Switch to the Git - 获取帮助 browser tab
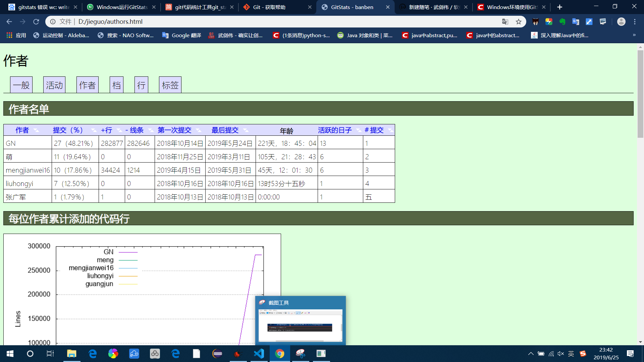This screenshot has height=362, width=644. coord(277,7)
